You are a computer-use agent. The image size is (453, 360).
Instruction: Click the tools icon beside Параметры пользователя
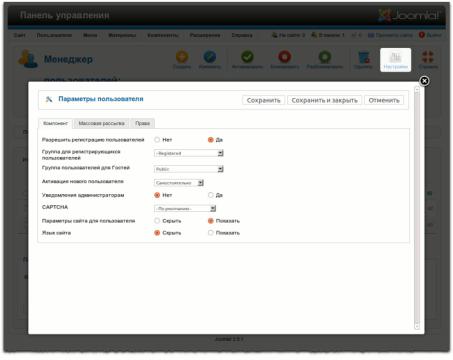point(49,99)
